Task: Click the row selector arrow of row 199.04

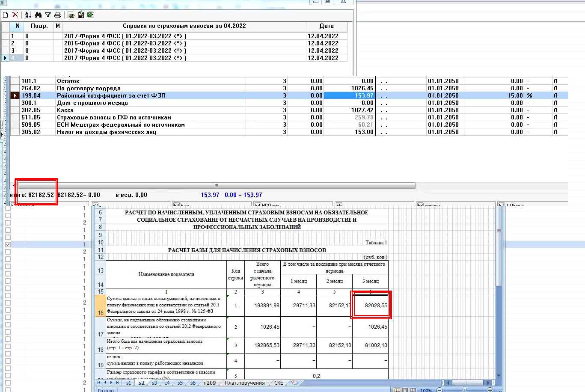Action: pos(15,95)
